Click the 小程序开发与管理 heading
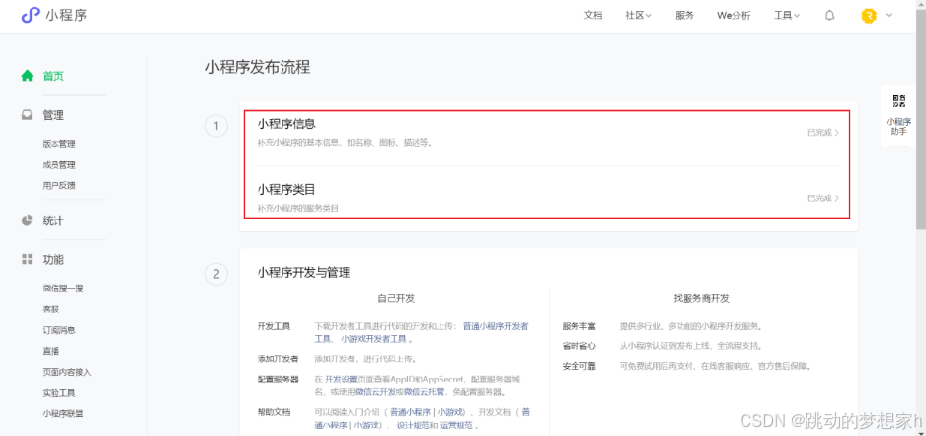The width and height of the screenshot is (926, 436). click(304, 272)
